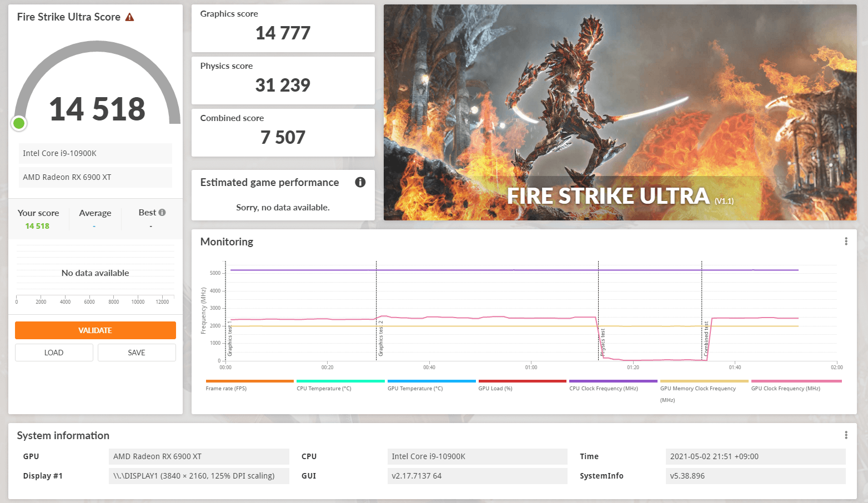Click the Frequency (MHz) axis label

[x=204, y=311]
